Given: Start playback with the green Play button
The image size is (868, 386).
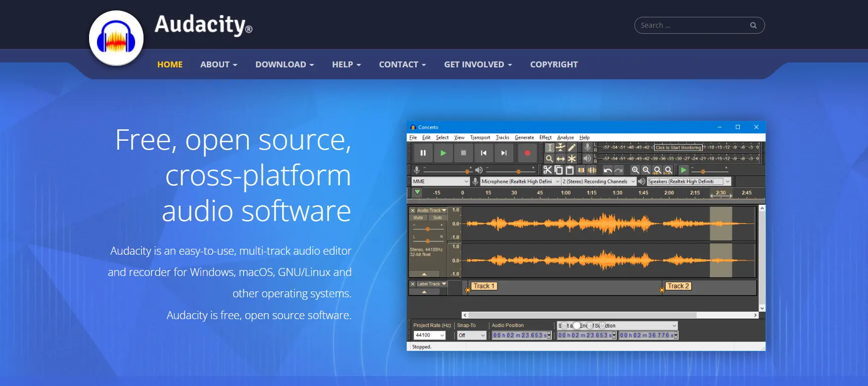Looking at the screenshot, I should pos(443,153).
